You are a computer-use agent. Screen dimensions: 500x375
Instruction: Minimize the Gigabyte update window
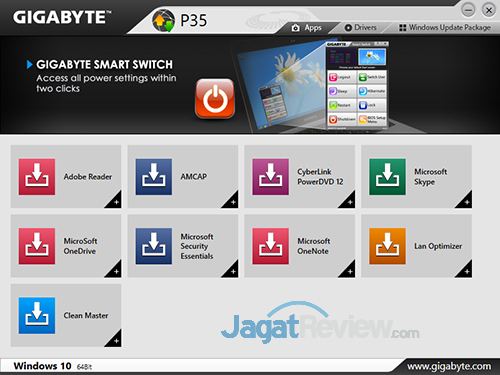pos(468,10)
